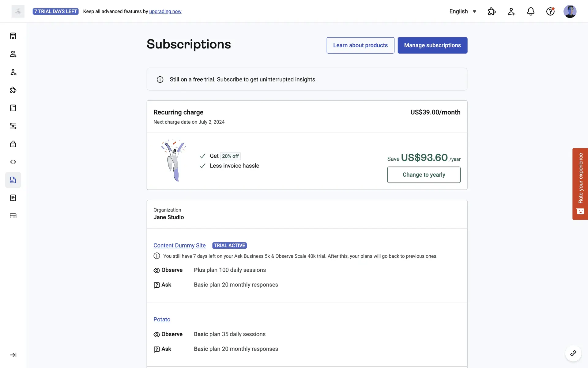Screen dimensions: 588x368
Task: Expand the sidebar with the arrow icon
Action: coord(13,355)
